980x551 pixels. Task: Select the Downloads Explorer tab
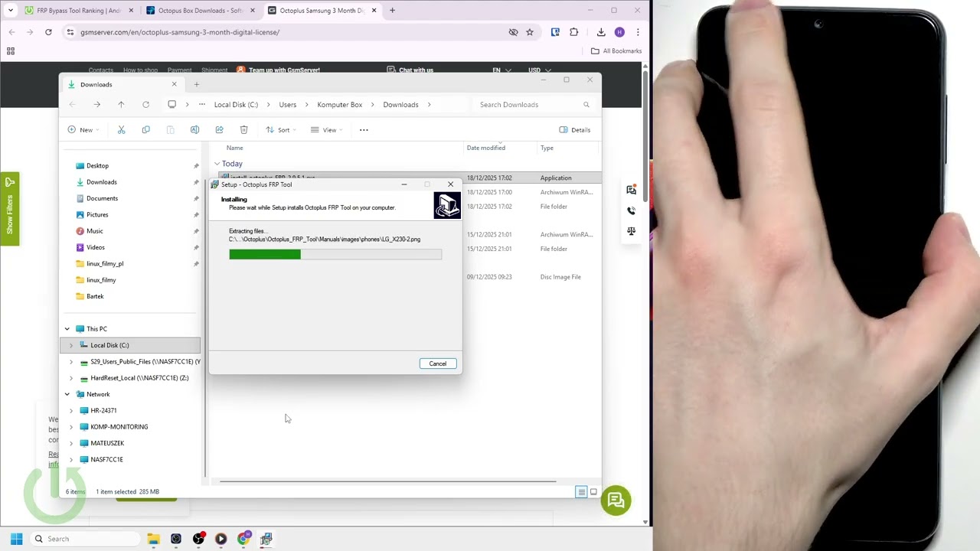[122, 84]
